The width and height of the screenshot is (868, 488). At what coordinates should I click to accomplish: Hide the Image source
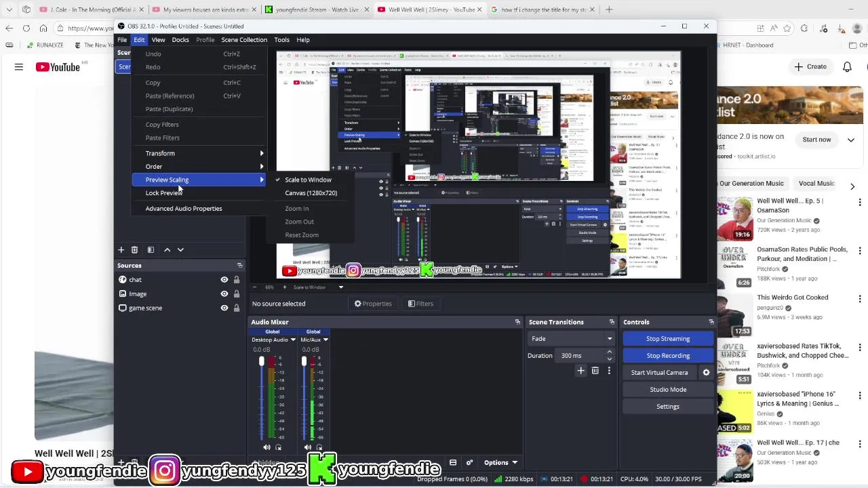pyautogui.click(x=224, y=294)
